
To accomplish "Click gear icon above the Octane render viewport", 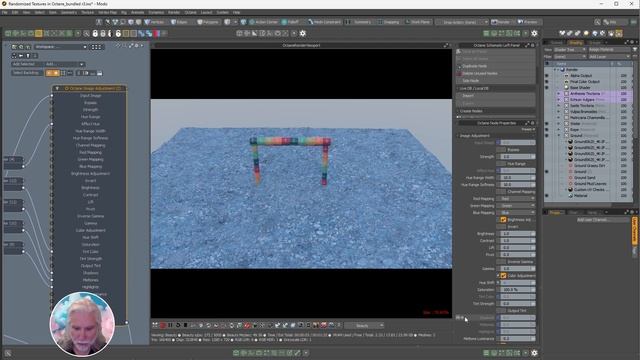I will tap(302, 33).
